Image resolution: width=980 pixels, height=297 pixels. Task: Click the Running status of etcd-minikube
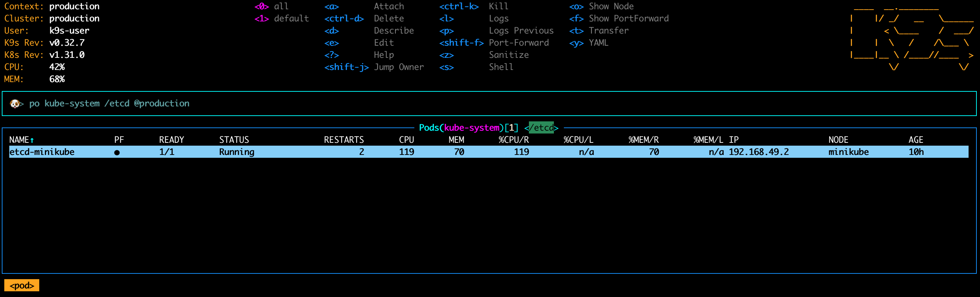click(237, 152)
